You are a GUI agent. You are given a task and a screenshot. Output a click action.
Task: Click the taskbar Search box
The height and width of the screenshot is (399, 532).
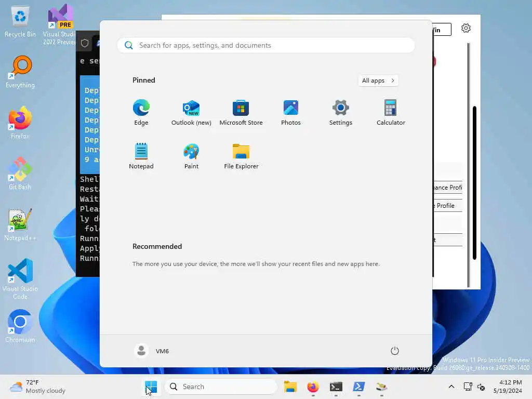221,387
